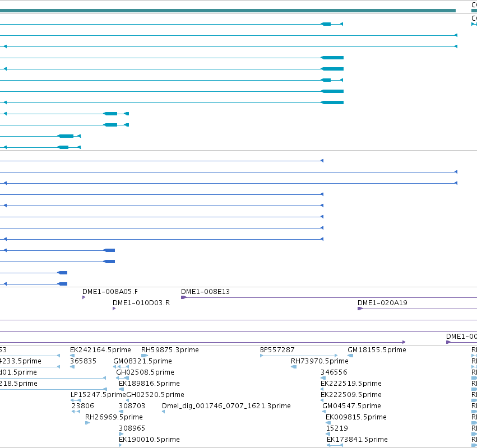Select the Dmel_dig_001746_0707_1621.3prime label

coord(226,406)
